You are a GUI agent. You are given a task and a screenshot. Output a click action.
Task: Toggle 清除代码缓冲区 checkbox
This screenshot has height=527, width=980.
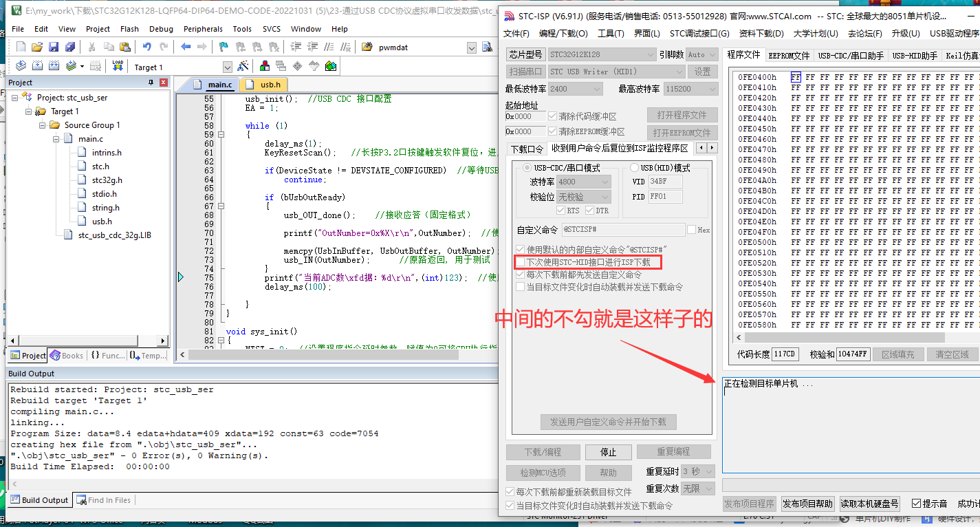[552, 116]
